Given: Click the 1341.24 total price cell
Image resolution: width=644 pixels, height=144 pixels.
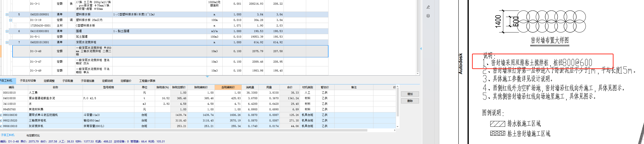Looking at the screenshot, I should [290, 98].
